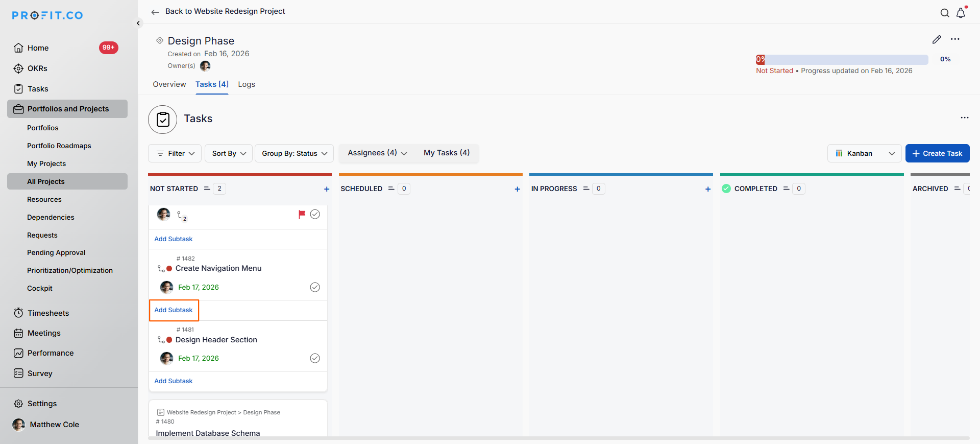Click the pencil edit icon for Design Phase
Screen dimensions: 980x444
pos(937,39)
